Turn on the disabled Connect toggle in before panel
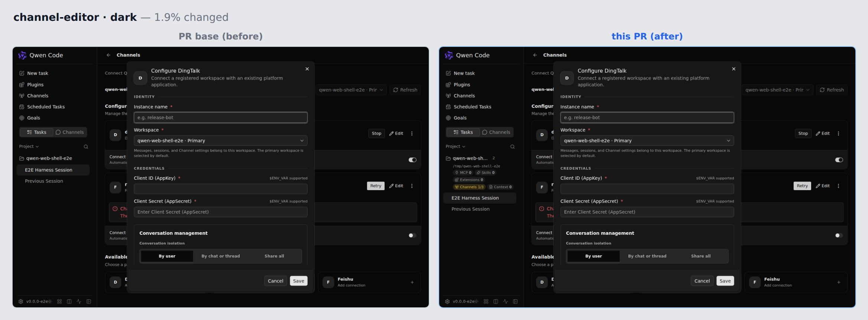 click(412, 236)
